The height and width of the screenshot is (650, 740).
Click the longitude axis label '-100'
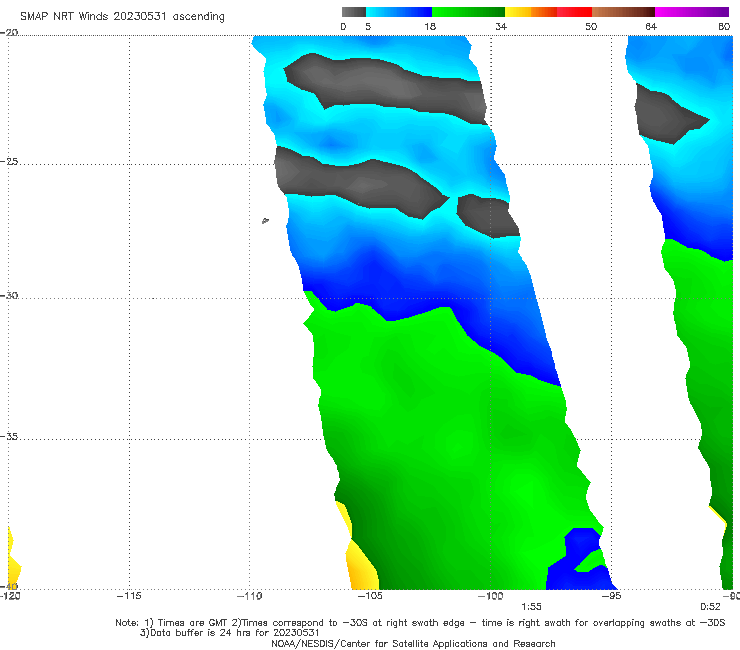pyautogui.click(x=490, y=596)
